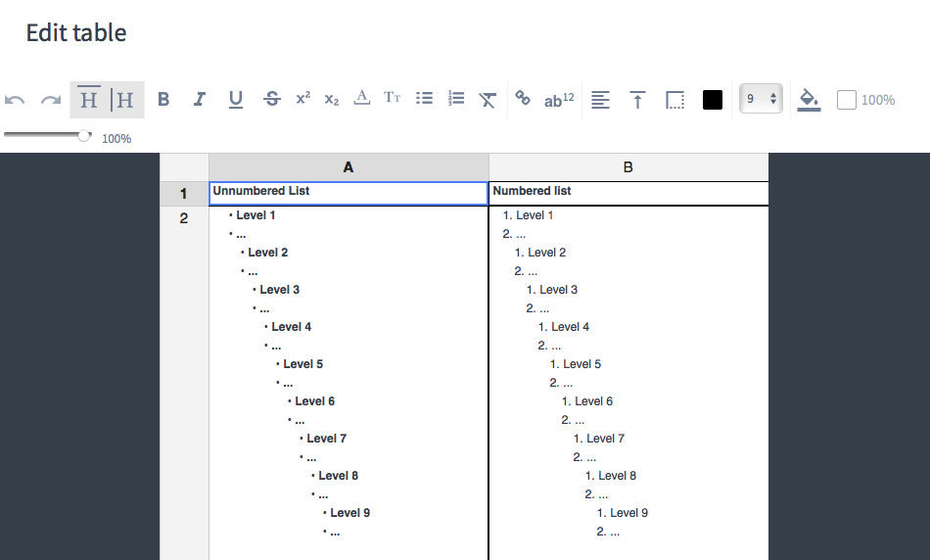Viewport: 930px width, 560px height.
Task: Set text to subscript
Action: point(332,99)
